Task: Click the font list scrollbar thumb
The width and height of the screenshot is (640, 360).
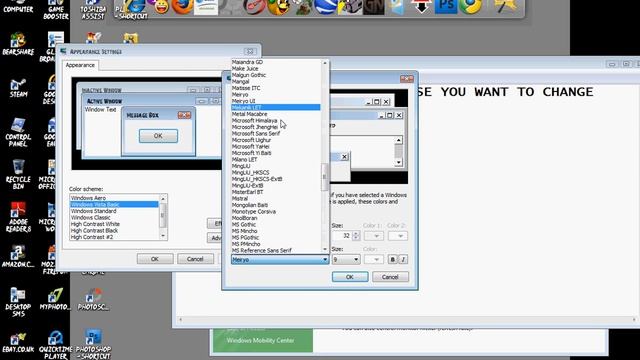Action: point(325,177)
